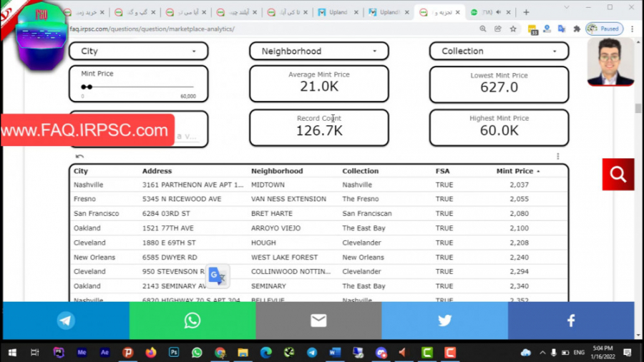This screenshot has width=644, height=362.
Task: Share via email envelope button
Action: [x=318, y=321]
